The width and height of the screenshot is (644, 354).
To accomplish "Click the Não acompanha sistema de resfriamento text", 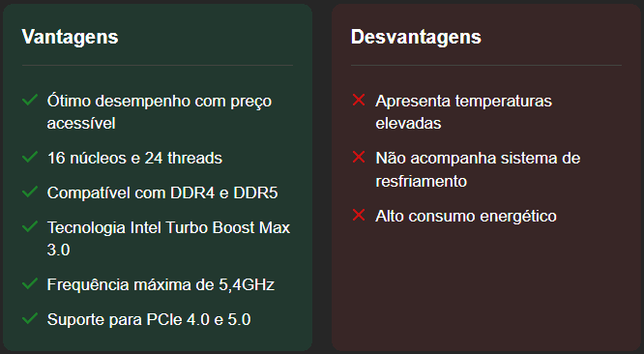I will [x=478, y=169].
